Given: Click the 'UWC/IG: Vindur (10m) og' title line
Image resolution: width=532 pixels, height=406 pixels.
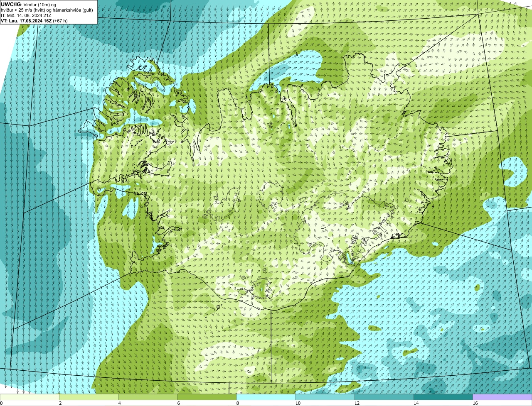Looking at the screenshot, I should (28, 4).
